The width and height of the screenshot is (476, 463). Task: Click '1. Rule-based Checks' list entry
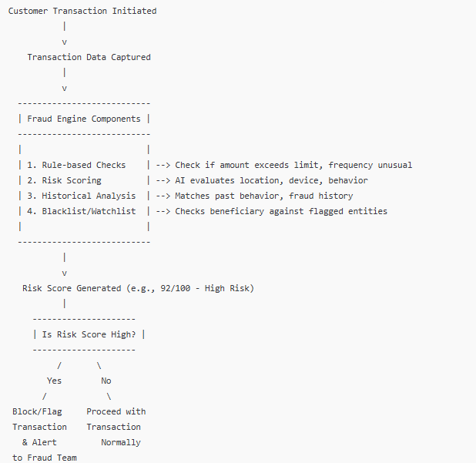tap(76, 165)
